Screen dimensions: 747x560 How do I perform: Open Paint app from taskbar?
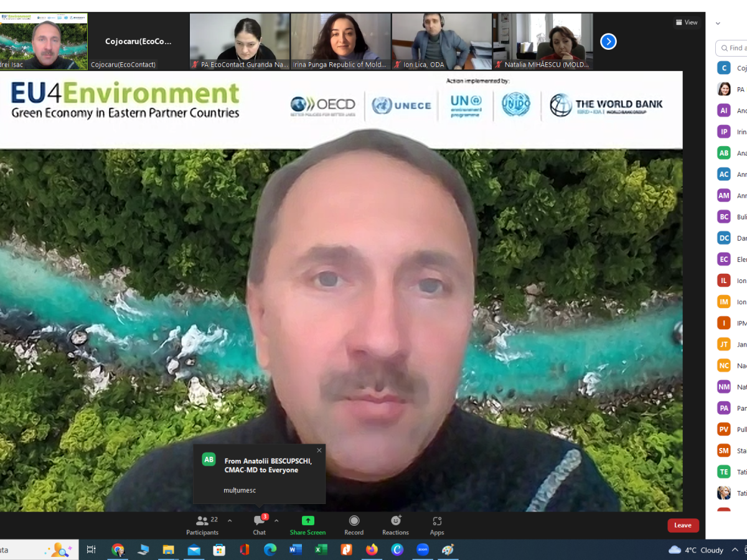tap(448, 550)
